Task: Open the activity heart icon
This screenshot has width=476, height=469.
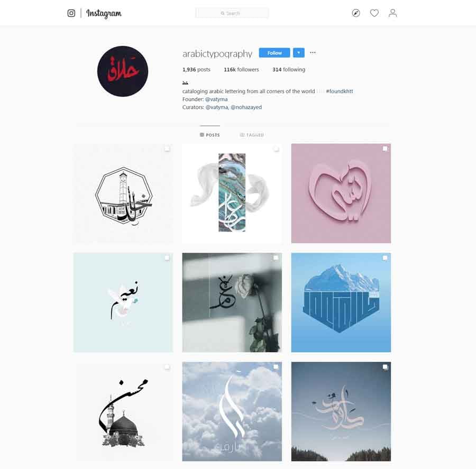Action: coord(374,13)
